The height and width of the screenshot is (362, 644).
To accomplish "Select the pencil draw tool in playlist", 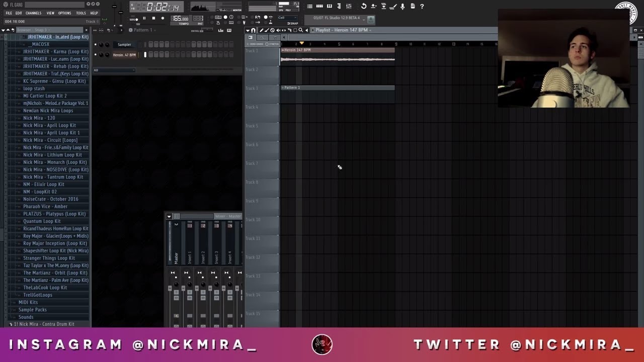I will pyautogui.click(x=261, y=30).
